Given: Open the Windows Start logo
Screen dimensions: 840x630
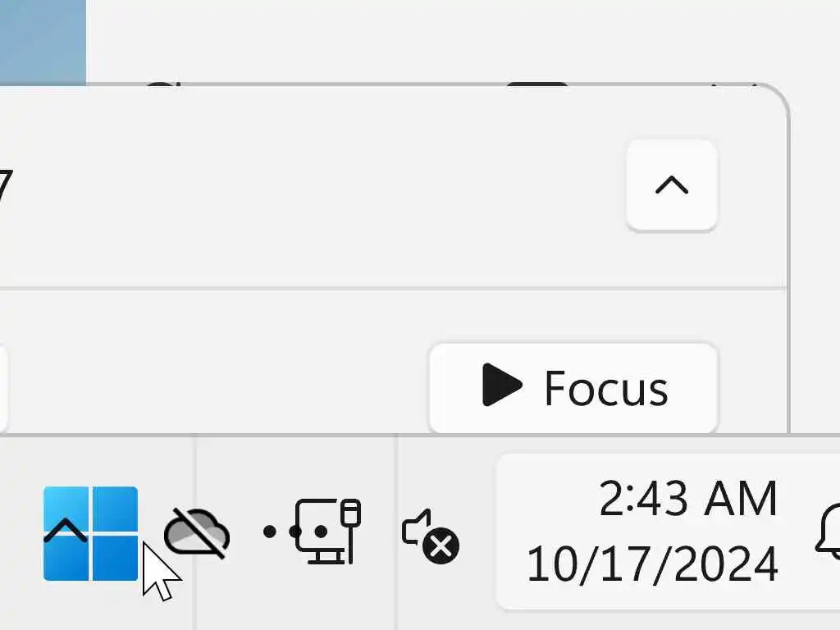Looking at the screenshot, I should tap(90, 533).
